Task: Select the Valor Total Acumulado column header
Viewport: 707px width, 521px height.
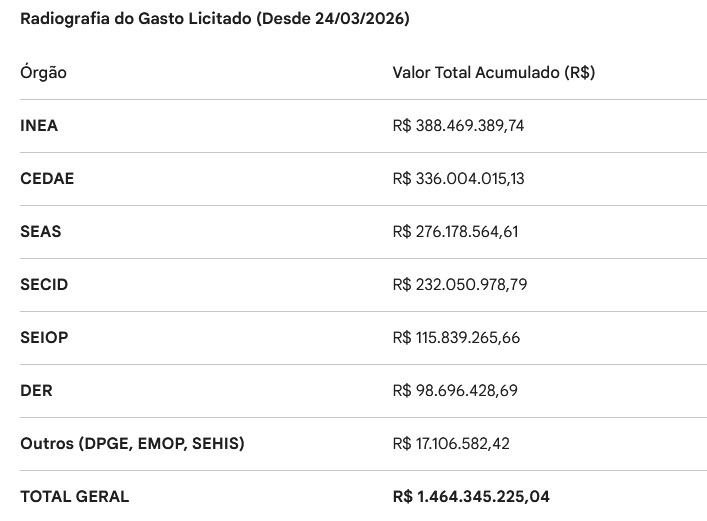Action: point(494,73)
